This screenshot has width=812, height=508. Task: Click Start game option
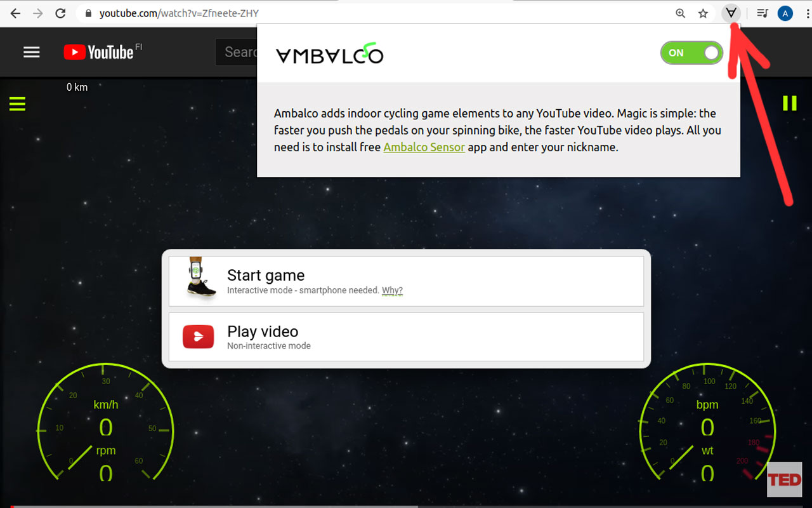pos(406,281)
